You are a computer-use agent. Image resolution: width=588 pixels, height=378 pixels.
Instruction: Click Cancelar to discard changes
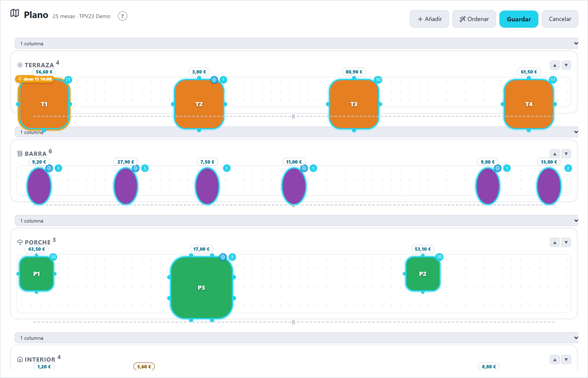tap(560, 19)
